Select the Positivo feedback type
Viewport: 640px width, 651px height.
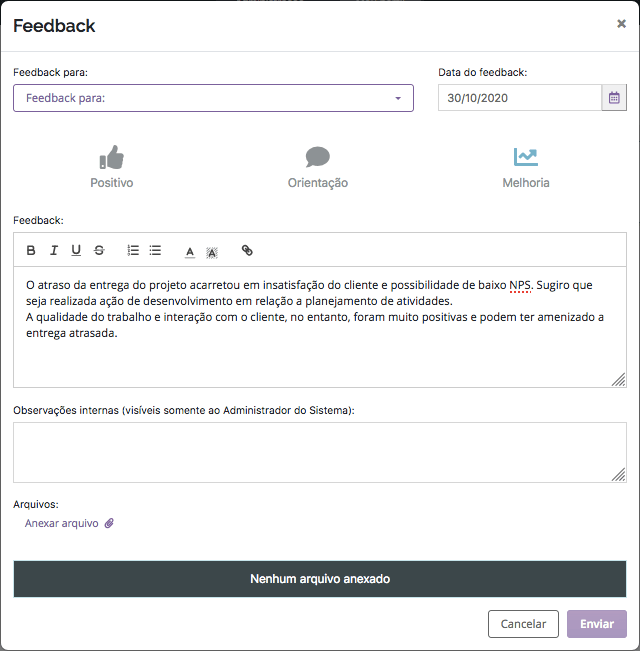click(x=112, y=167)
